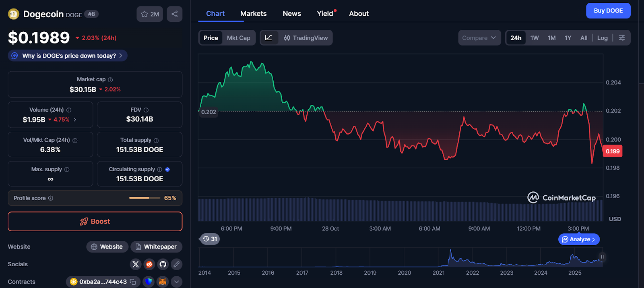Switch the chart to Mkt Cap
The width and height of the screenshot is (644, 288).
tap(238, 38)
